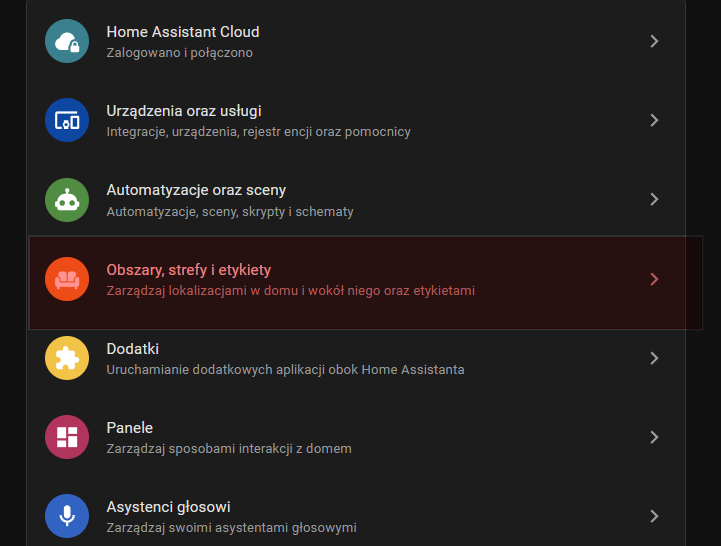
Task: Click the "Zarządzaj swoimi asystentami głosowymi" description
Action: click(231, 527)
